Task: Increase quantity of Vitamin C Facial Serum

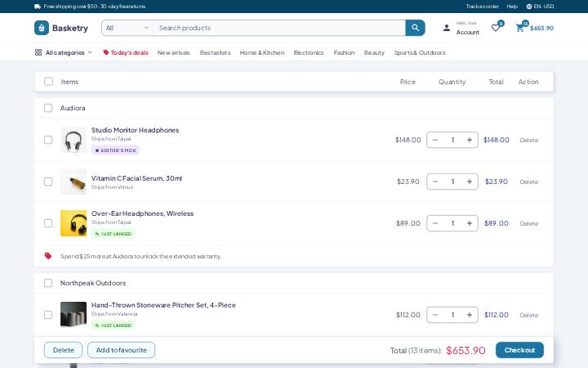Action: (x=470, y=182)
